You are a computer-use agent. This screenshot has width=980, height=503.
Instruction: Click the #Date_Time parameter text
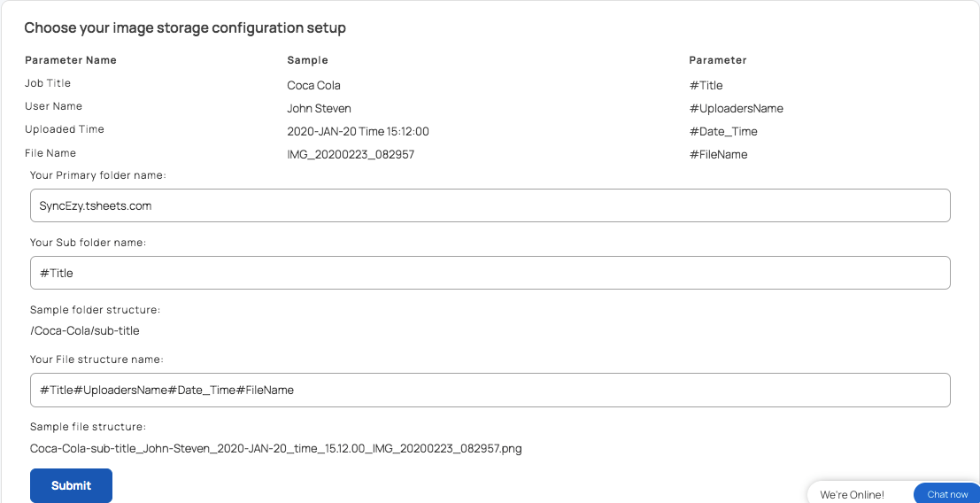pyautogui.click(x=723, y=132)
